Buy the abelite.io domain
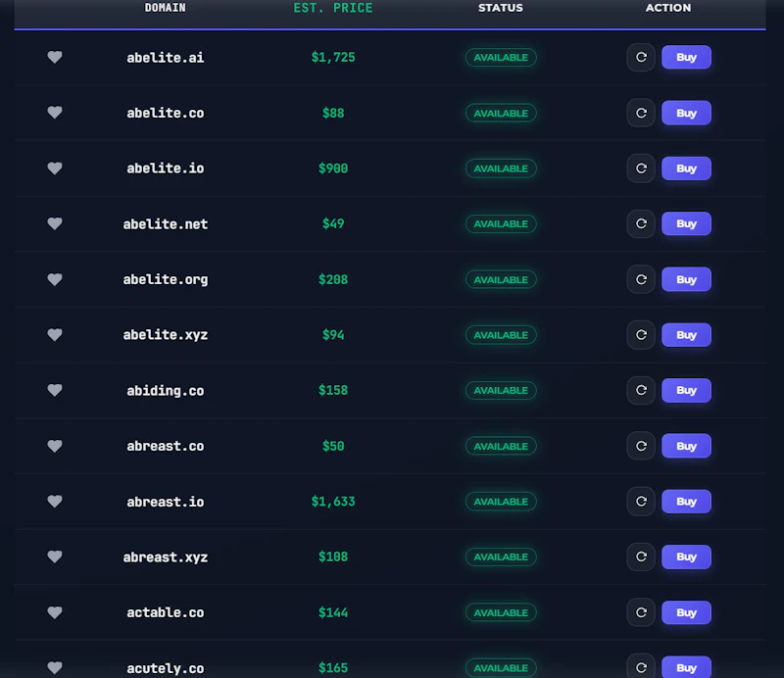 pos(686,168)
